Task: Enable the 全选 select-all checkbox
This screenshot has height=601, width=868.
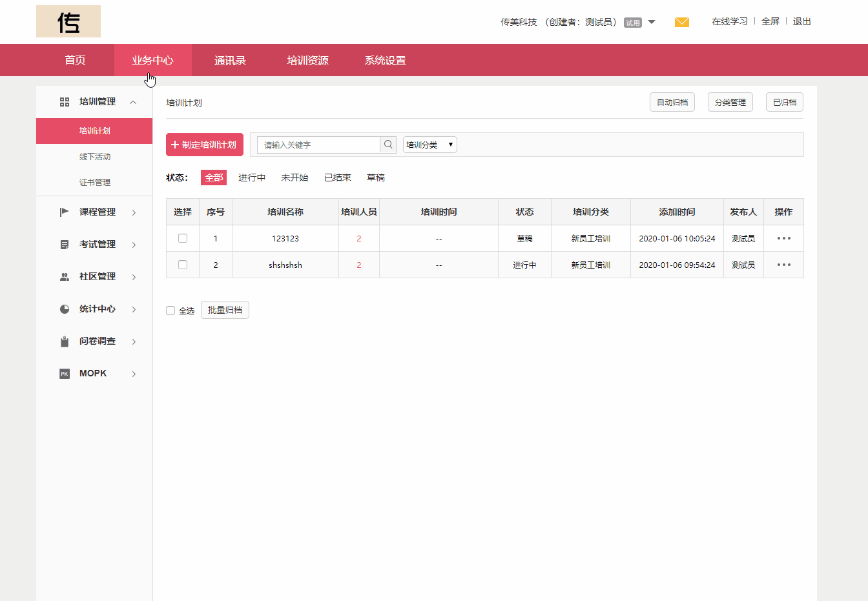Action: coord(170,310)
